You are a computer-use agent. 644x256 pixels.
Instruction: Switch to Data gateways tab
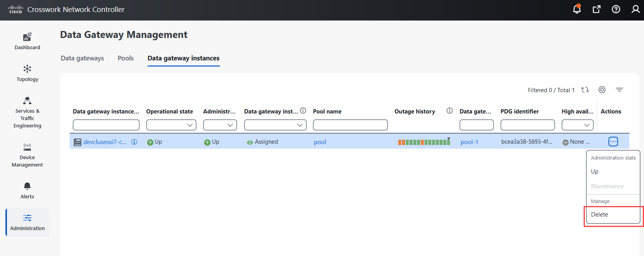pyautogui.click(x=82, y=58)
